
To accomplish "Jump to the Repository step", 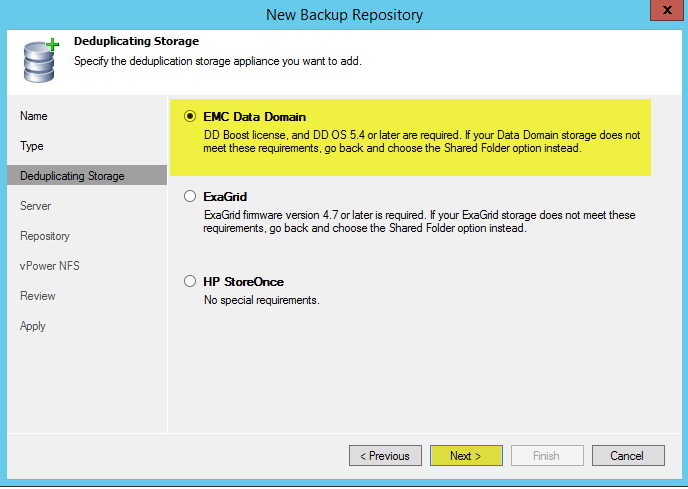I will point(45,236).
